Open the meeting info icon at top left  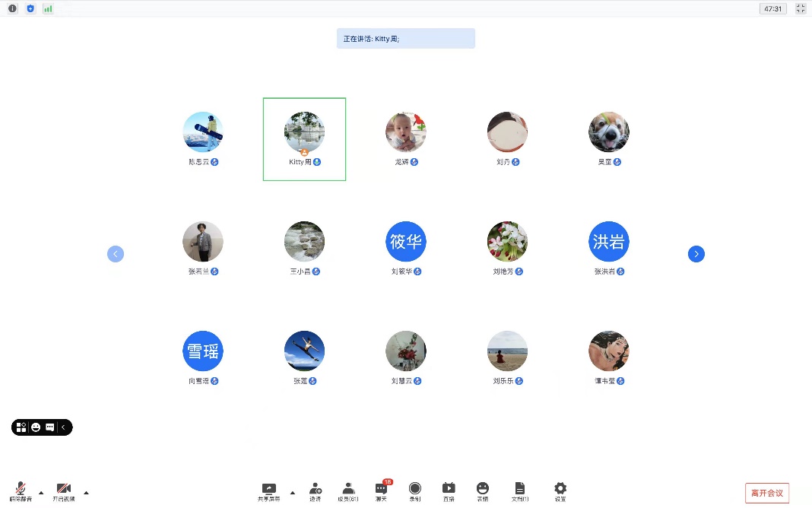tap(12, 8)
